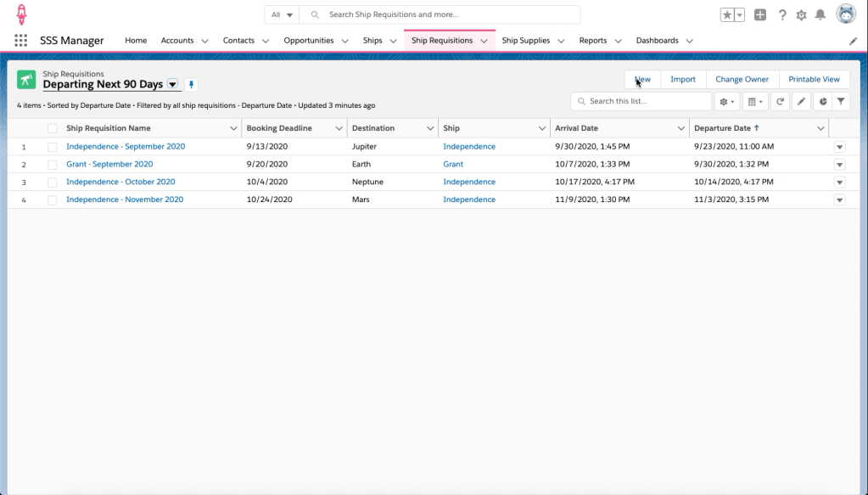Viewport: 868px width, 495px height.
Task: Pin this list view
Action: [191, 85]
